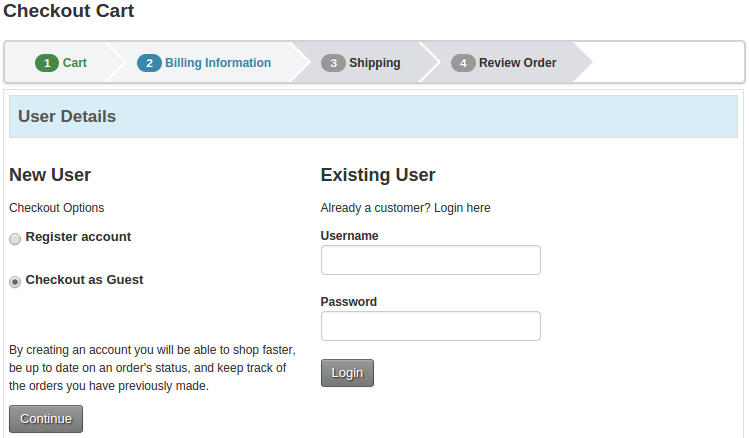Screen dimensions: 749x438
Task: Go to the Cart step
Action: click(x=75, y=63)
